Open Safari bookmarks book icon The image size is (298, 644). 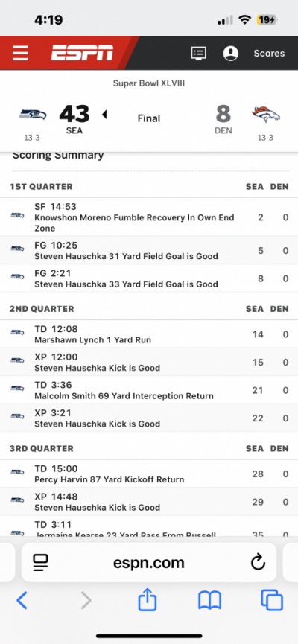coord(209,601)
